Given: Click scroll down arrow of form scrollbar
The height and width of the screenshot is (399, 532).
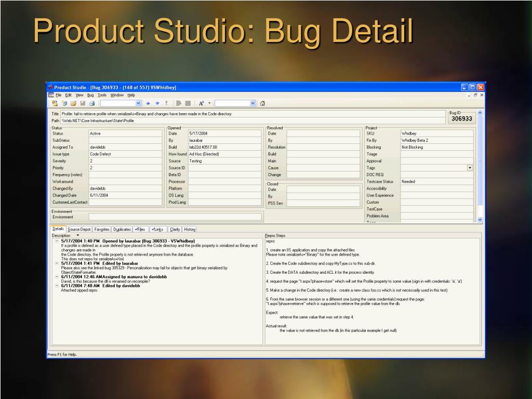Looking at the screenshot, I should click(x=480, y=220).
